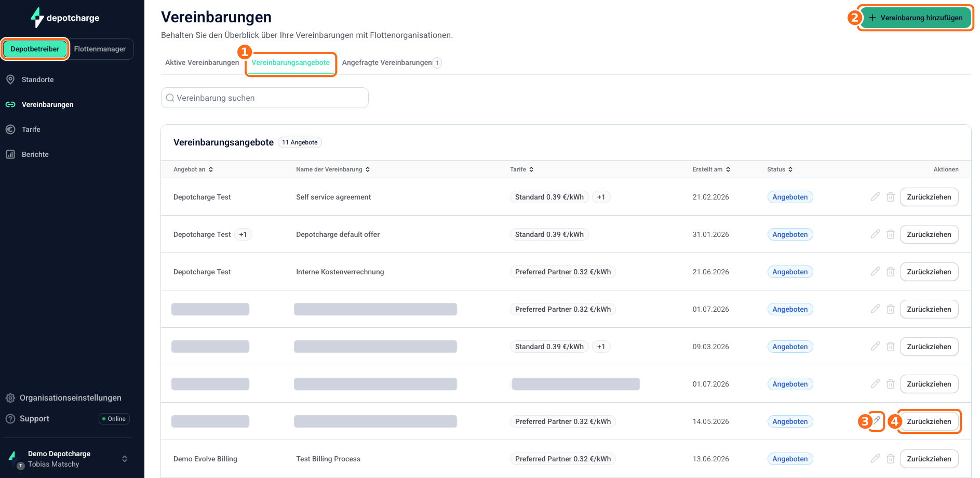Sort table by Status column
This screenshot has width=980, height=478.
[780, 169]
